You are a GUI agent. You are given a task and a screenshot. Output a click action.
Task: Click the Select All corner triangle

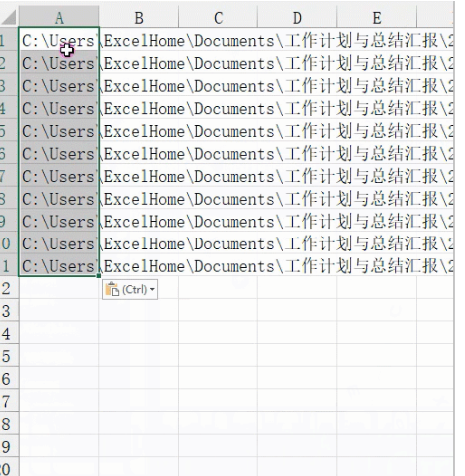(9, 18)
